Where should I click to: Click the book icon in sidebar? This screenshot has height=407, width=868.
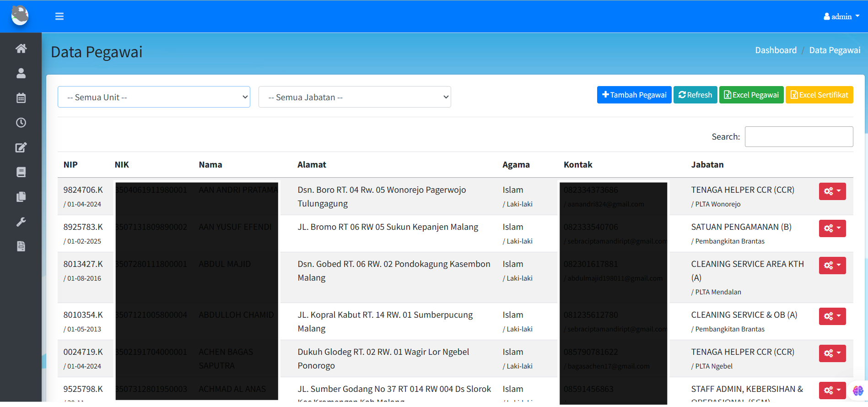pos(21,172)
